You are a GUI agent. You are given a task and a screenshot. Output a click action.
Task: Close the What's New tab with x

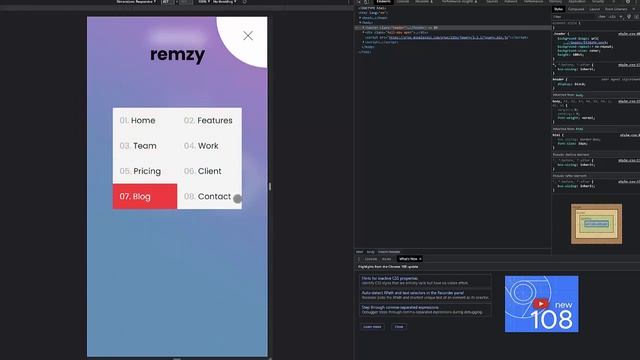tap(420, 259)
